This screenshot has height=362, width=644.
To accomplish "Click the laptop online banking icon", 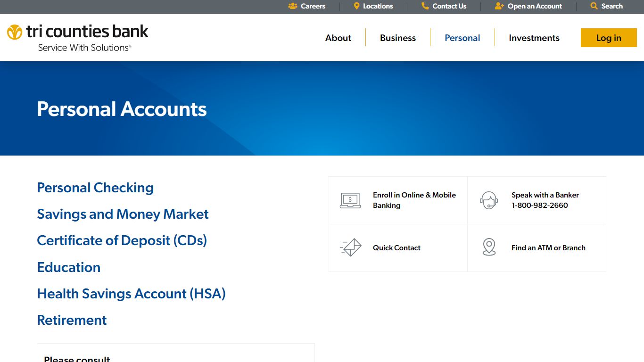I will tap(350, 200).
